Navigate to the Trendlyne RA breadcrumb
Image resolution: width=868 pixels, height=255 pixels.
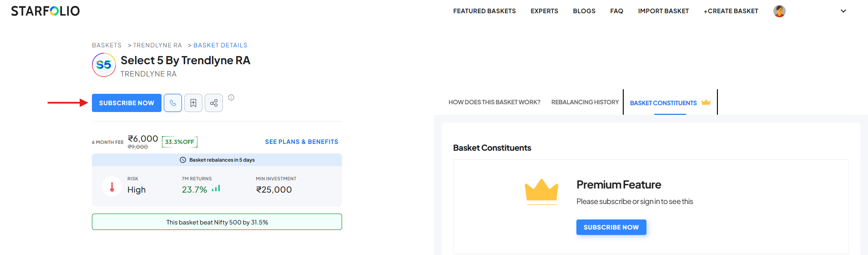point(157,45)
